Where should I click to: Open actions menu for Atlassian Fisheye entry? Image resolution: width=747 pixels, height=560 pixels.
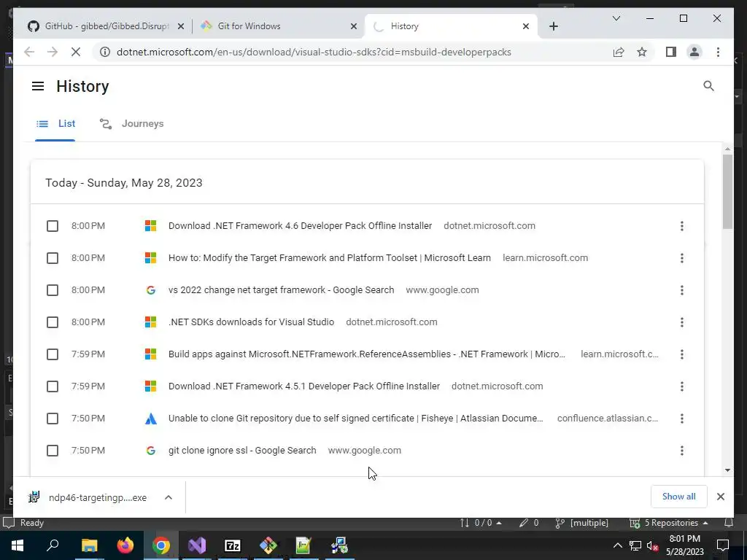click(x=682, y=419)
